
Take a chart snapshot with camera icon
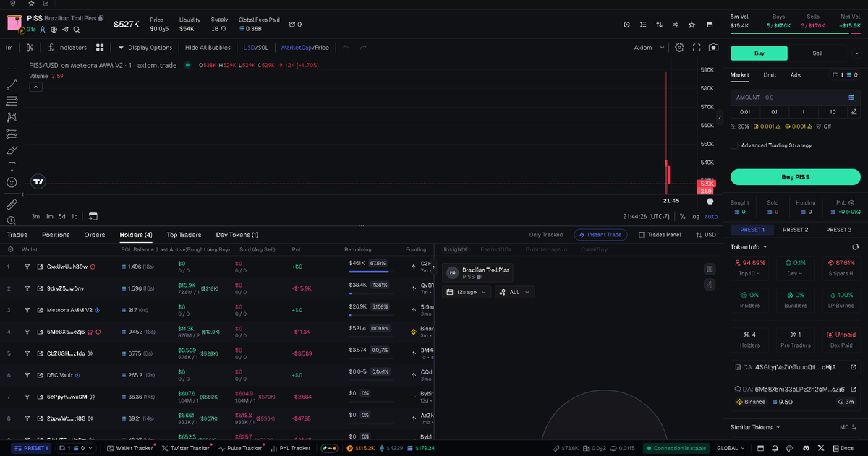point(714,48)
